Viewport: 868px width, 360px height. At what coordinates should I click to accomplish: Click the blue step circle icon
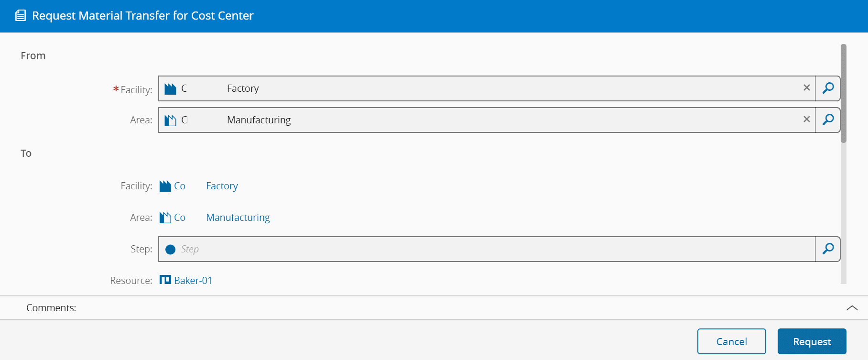pos(170,250)
